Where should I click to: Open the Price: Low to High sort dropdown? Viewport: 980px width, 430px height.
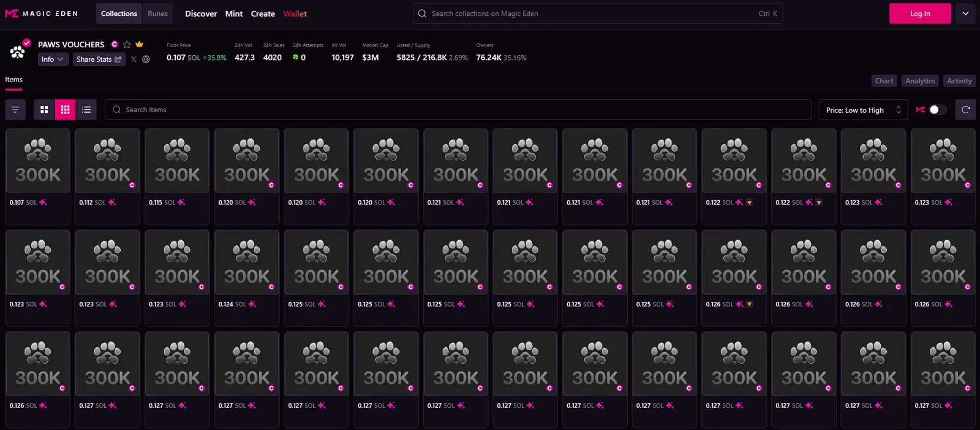pos(864,110)
